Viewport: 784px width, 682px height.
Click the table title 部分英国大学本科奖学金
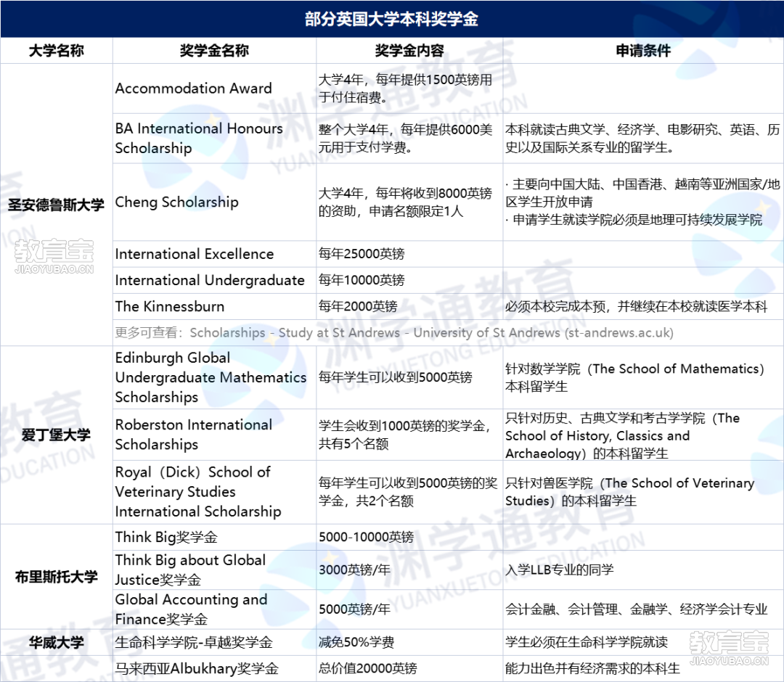tap(391, 19)
